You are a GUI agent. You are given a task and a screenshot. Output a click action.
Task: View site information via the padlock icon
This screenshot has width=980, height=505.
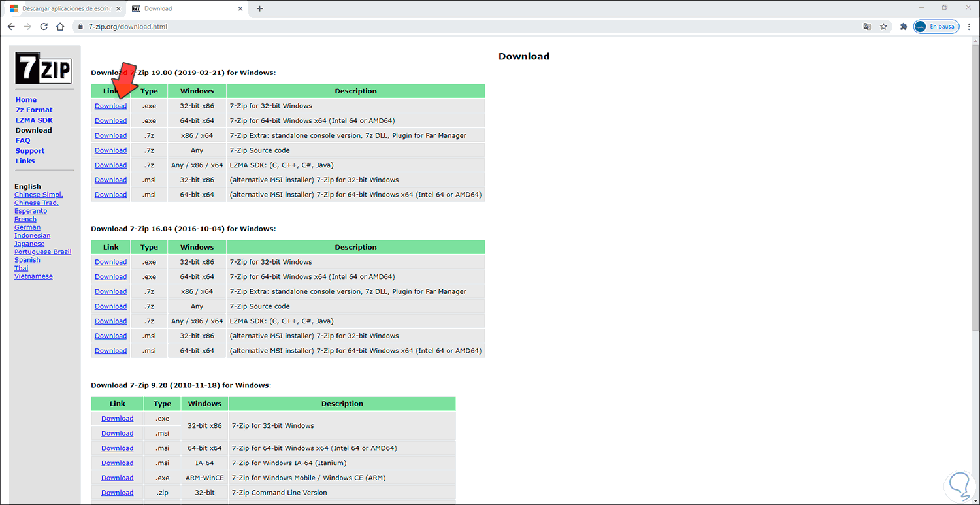(80, 27)
